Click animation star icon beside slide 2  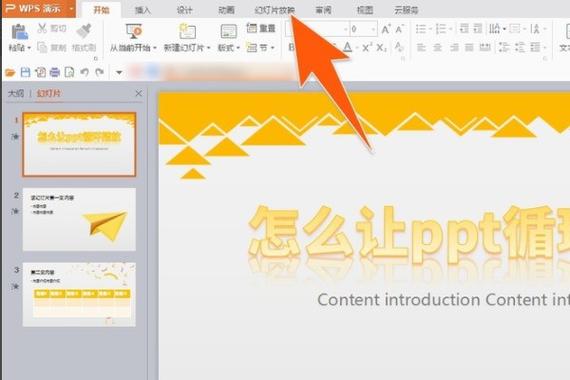click(15, 211)
